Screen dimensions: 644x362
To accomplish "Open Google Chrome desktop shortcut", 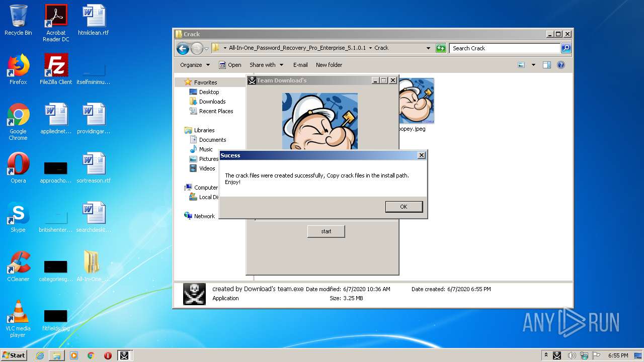I will click(18, 122).
